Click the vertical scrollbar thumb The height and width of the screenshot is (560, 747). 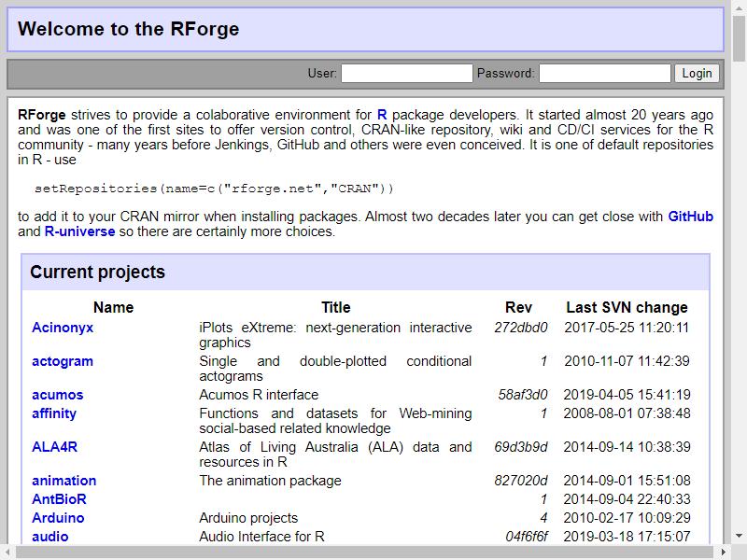click(740, 38)
